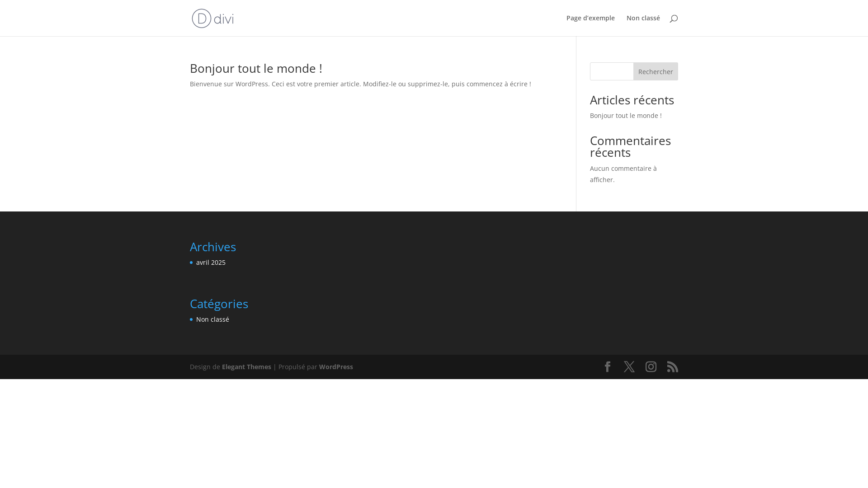Open the avril 2025 archive link

(211, 263)
